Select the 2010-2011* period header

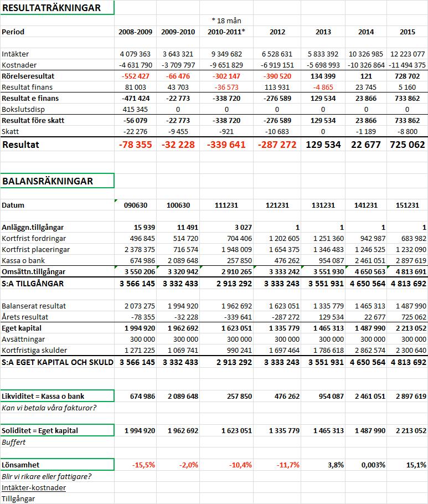pyautogui.click(x=226, y=32)
